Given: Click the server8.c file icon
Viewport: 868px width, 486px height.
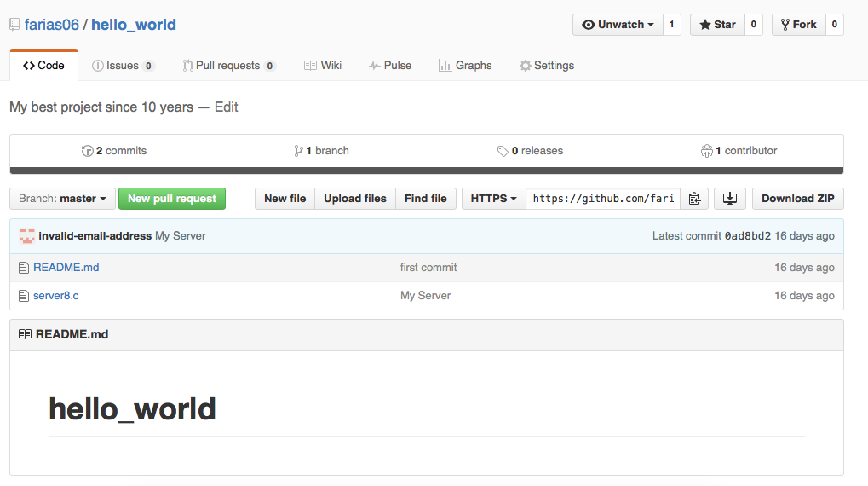Looking at the screenshot, I should (24, 296).
